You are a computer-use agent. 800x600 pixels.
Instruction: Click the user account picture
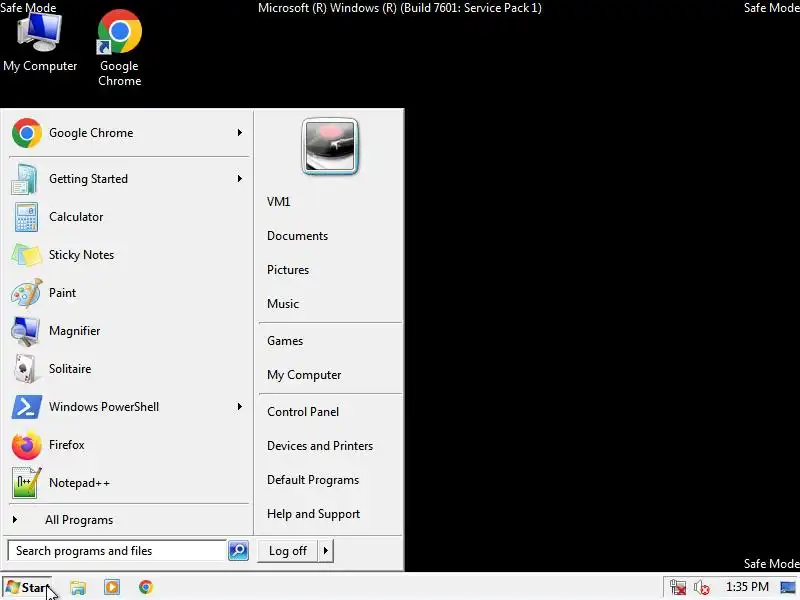[330, 146]
